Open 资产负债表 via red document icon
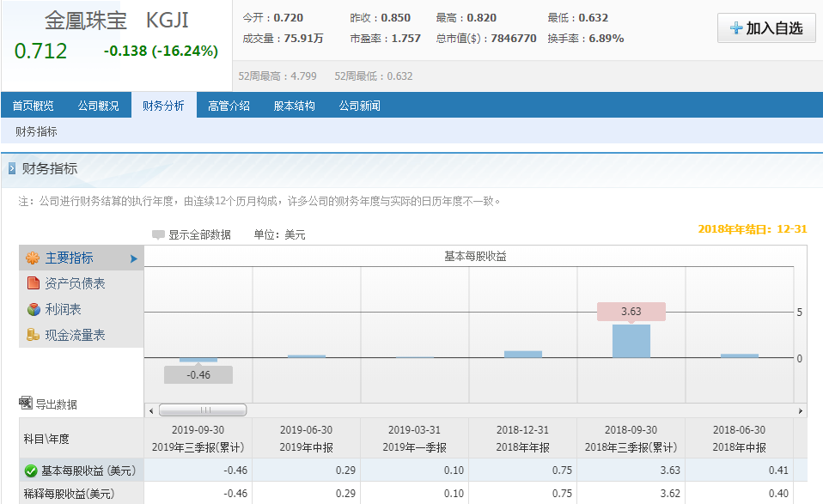The height and width of the screenshot is (504, 823). pyautogui.click(x=32, y=283)
